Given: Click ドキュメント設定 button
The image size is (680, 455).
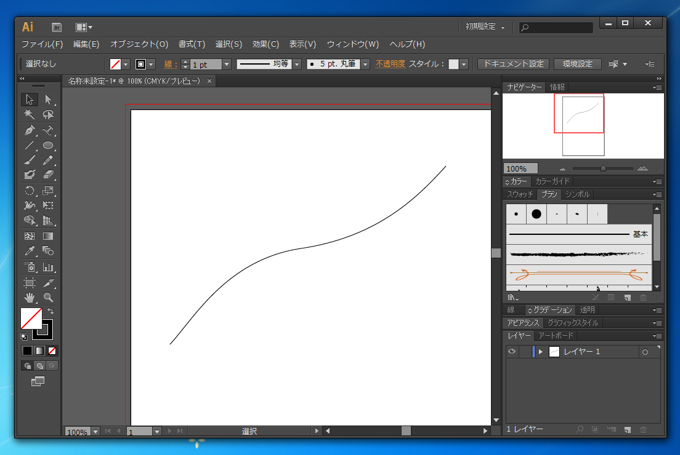Looking at the screenshot, I should [x=513, y=64].
